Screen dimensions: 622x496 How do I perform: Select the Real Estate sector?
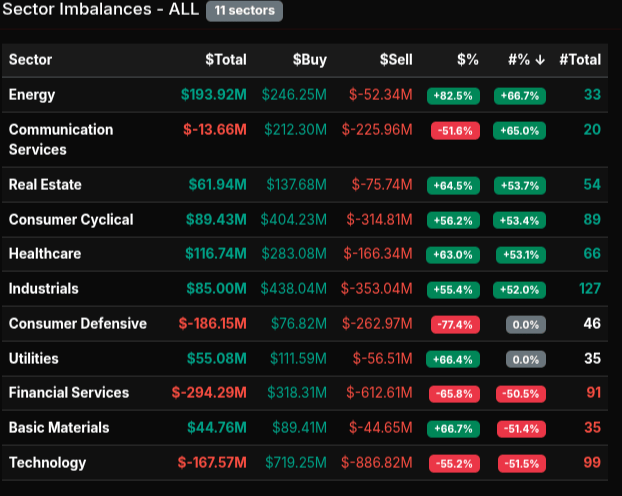pyautogui.click(x=45, y=185)
